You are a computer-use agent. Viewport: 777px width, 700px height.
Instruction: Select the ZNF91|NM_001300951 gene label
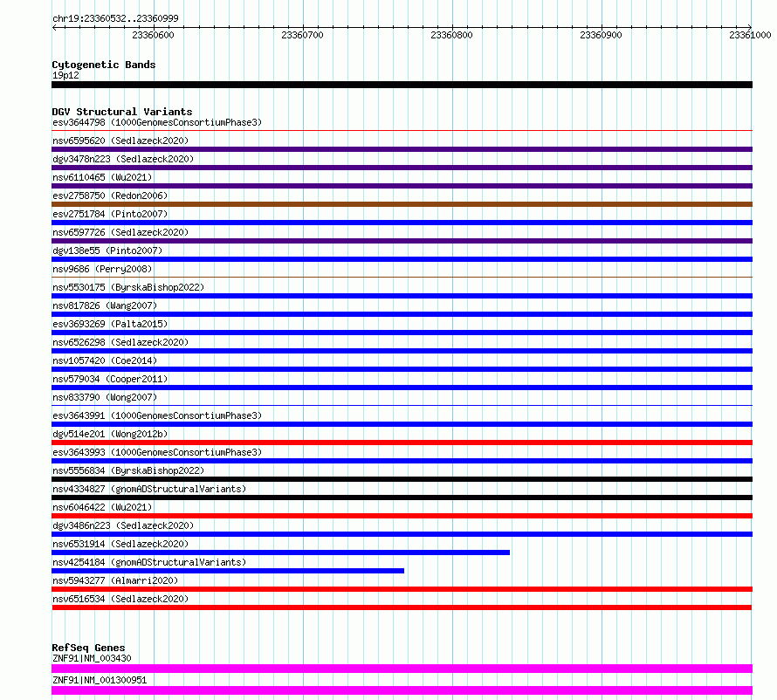coord(100,680)
